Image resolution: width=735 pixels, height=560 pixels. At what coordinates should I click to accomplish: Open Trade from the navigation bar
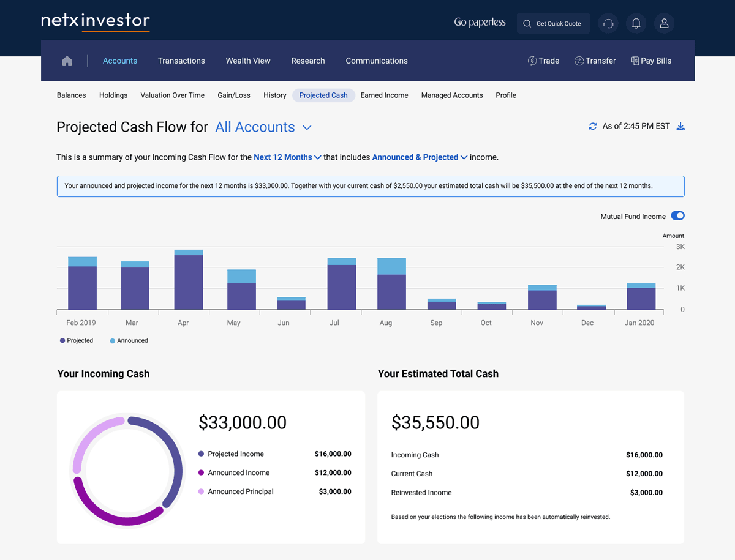[x=543, y=61]
